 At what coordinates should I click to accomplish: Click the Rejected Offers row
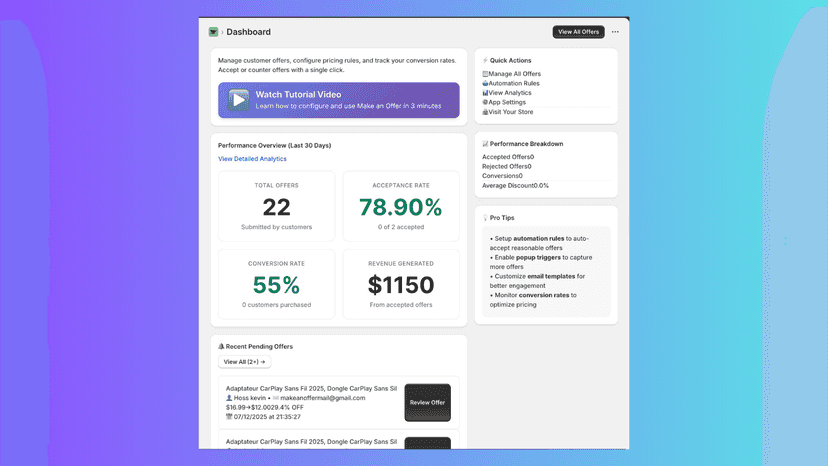tap(506, 166)
